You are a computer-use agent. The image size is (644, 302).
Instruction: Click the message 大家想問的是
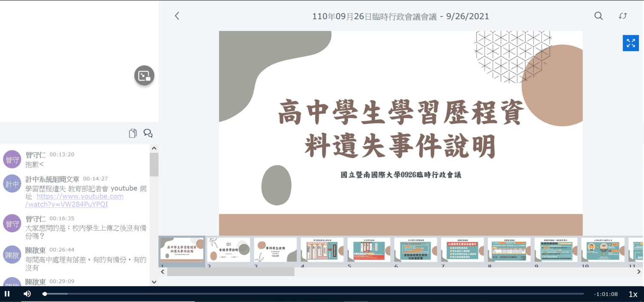click(x=86, y=232)
